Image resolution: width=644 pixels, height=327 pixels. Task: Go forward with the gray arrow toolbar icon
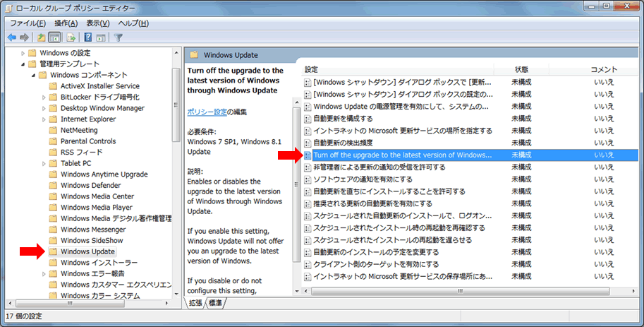[x=24, y=37]
